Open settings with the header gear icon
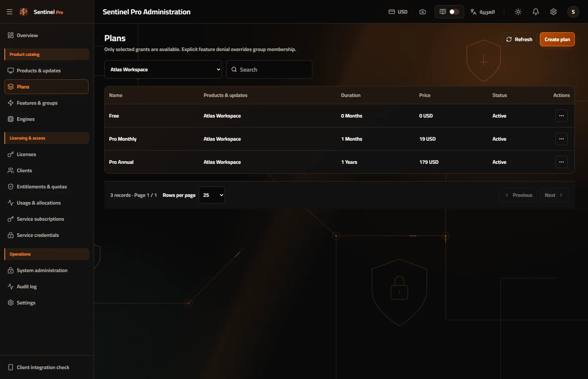 [553, 12]
